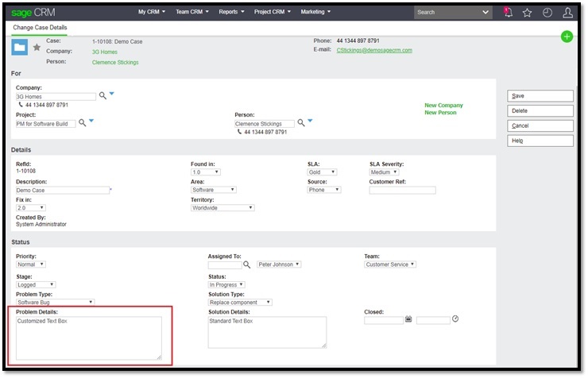Screen dimensions: 588x378
Task: Click the Problem Details text box
Action: [88, 337]
